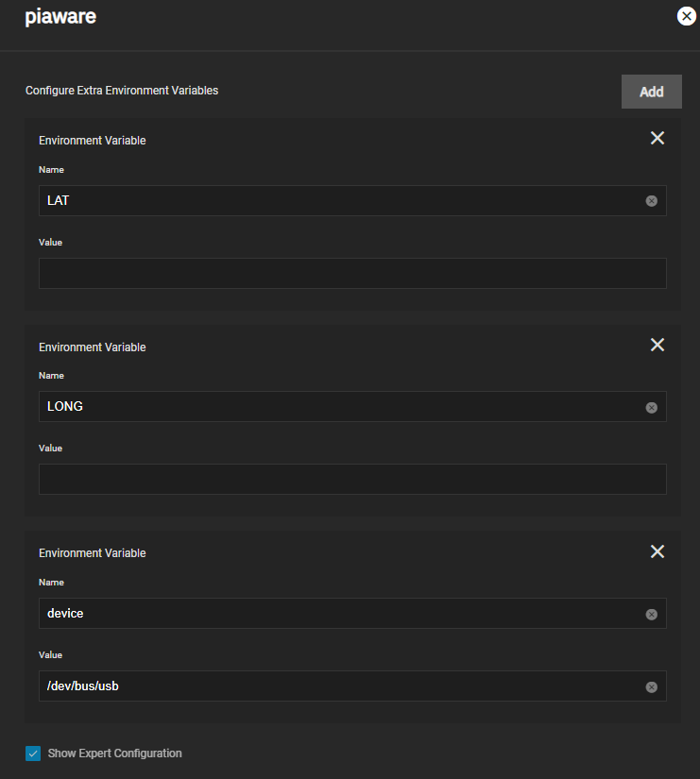Clear the /dev/bus/usb value field

(x=651, y=686)
